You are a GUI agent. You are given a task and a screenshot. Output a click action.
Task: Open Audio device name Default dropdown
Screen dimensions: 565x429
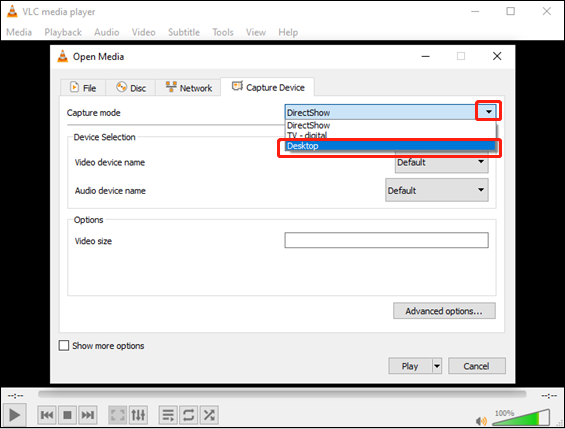pos(437,190)
